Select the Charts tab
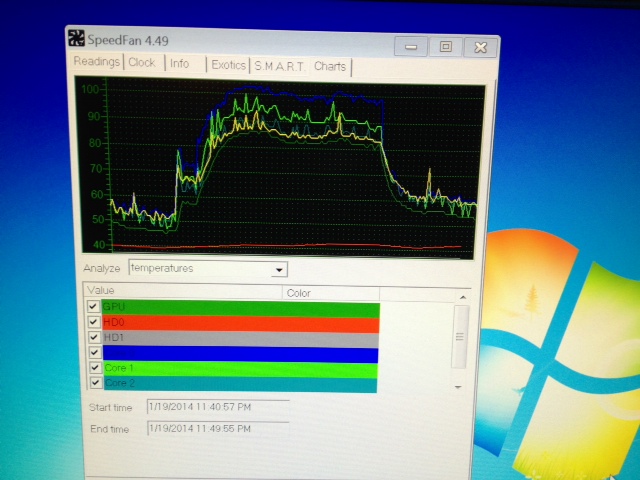Screen dimensions: 640x480 pyautogui.click(x=330, y=67)
